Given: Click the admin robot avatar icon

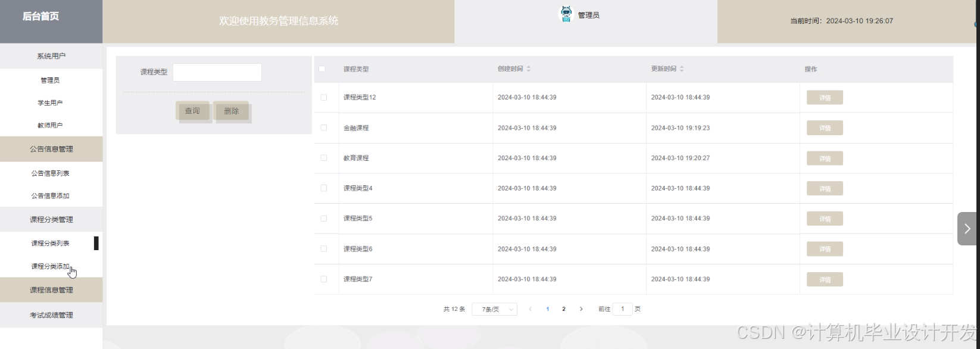Looking at the screenshot, I should [x=566, y=14].
